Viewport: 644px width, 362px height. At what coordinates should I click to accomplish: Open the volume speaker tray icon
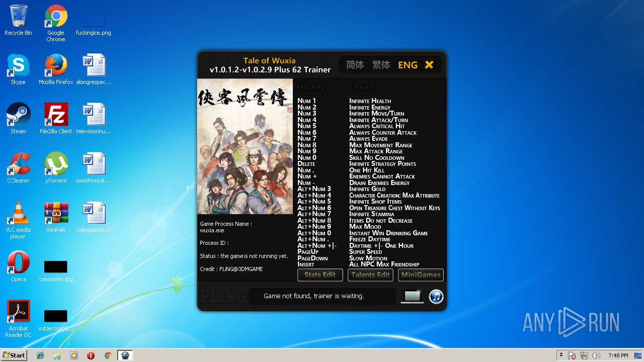(x=596, y=355)
